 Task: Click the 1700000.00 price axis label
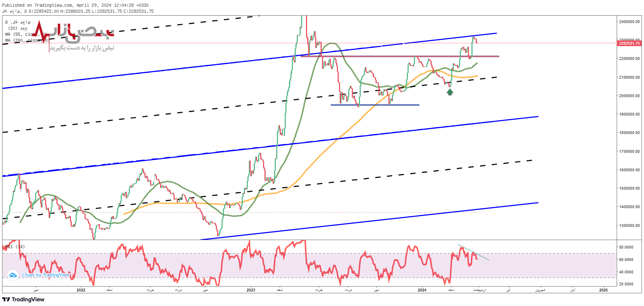point(629,151)
